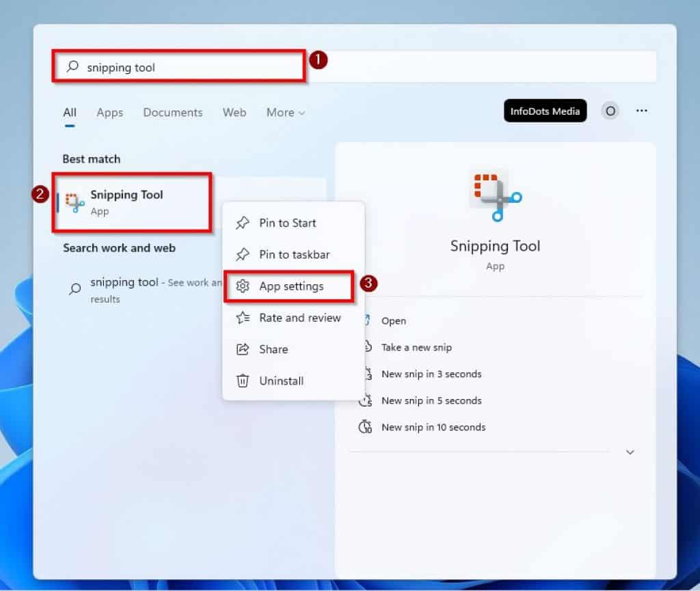Click the InfoDots Media button
Screen dimensions: 700x591
click(545, 111)
